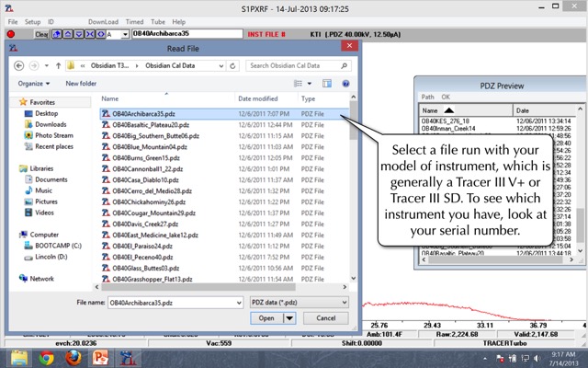
Task: Toggle the preview pane icon
Action: (x=327, y=84)
